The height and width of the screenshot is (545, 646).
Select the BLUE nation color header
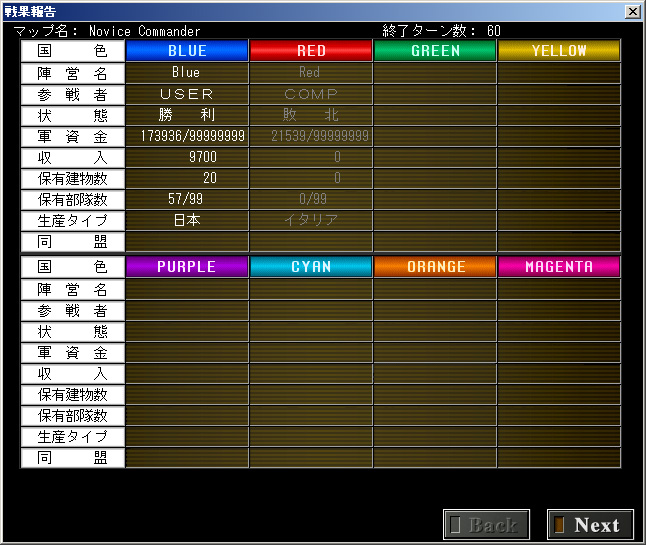(x=187, y=51)
